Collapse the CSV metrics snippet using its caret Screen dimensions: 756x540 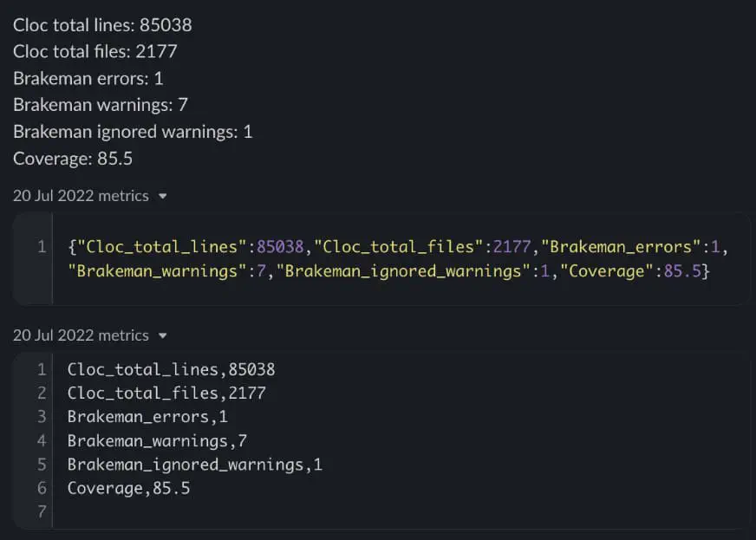(163, 335)
